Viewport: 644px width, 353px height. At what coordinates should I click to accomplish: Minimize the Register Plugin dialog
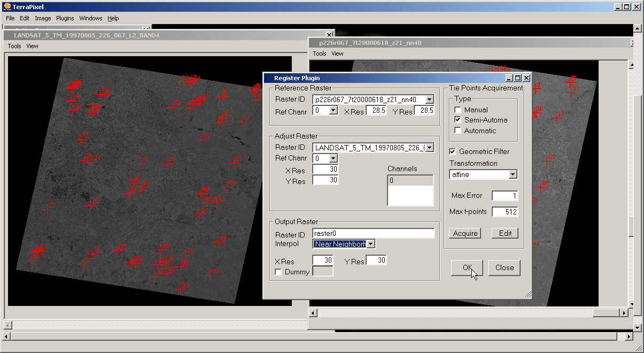click(509, 78)
